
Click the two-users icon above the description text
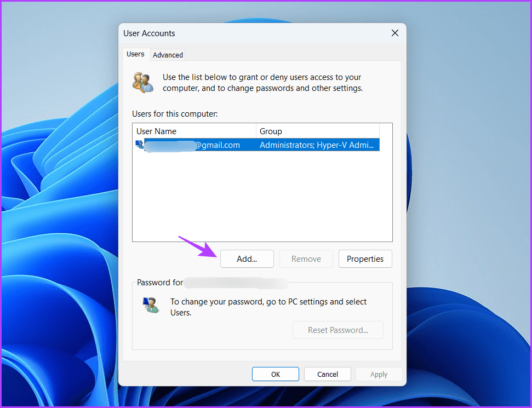point(142,82)
